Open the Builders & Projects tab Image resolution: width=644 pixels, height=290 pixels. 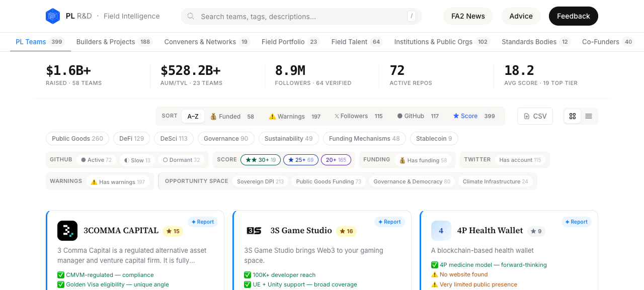114,42
